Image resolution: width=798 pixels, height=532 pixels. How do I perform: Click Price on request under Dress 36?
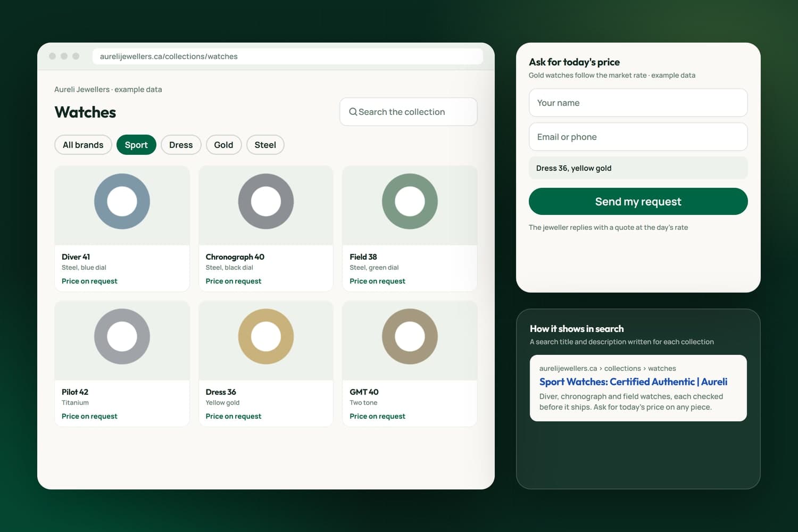coord(234,416)
